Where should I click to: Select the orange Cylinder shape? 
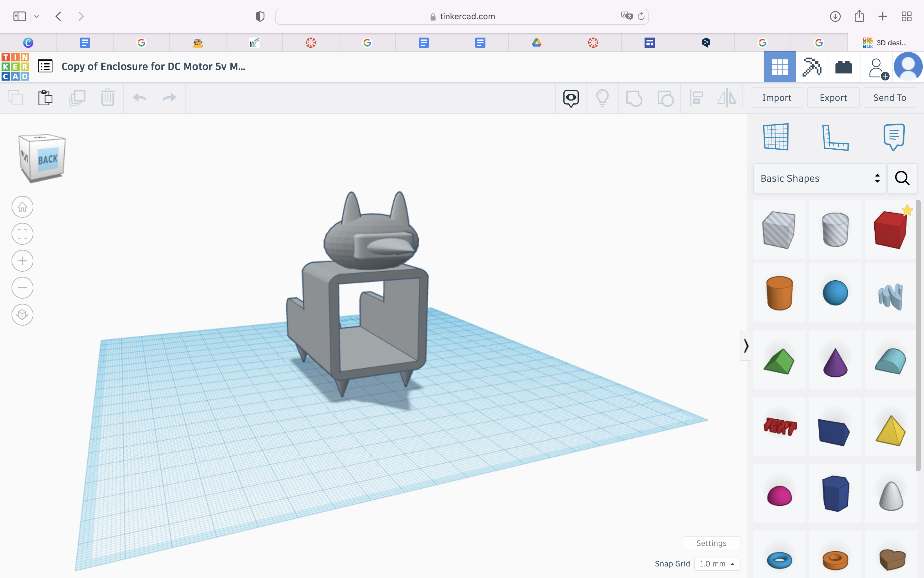point(779,293)
